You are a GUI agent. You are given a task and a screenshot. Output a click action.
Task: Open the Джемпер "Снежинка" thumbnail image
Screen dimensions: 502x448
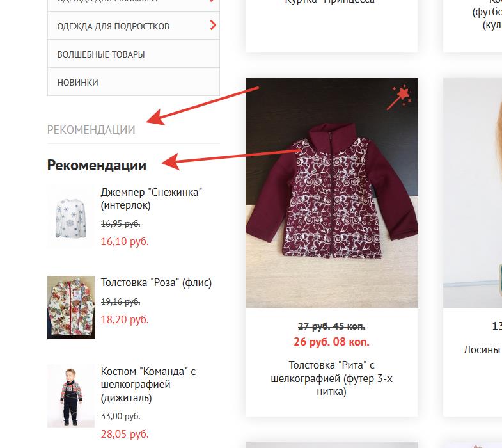(71, 218)
